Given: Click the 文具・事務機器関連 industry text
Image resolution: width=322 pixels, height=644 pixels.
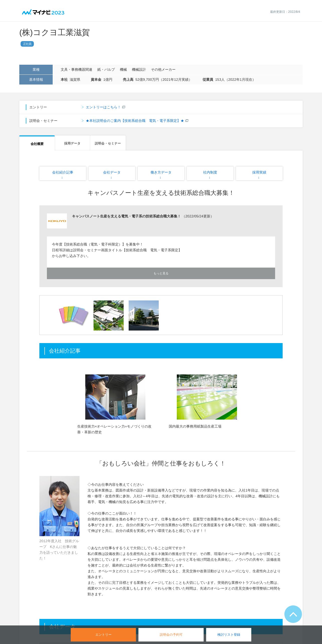Looking at the screenshot, I should 76,69.
